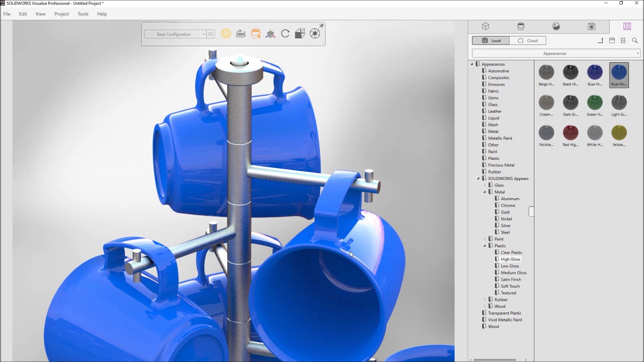The height and width of the screenshot is (362, 644).
Task: Select Cream appearance thumbnail
Action: coord(546,105)
